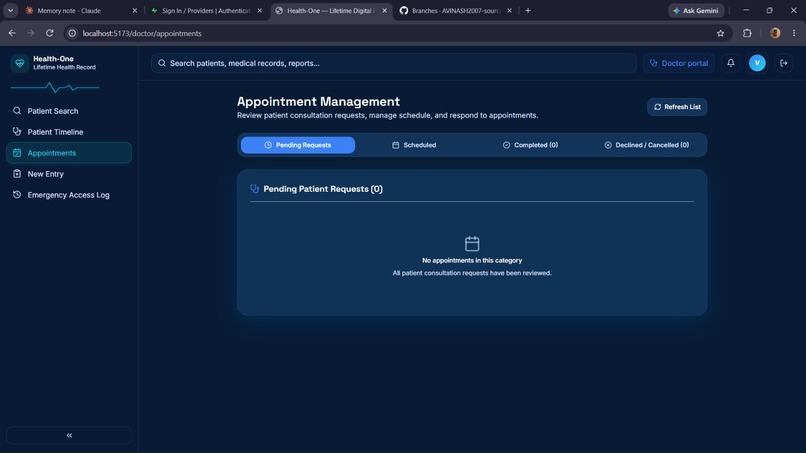Open the Chrome three-dot menu
Viewport: 806px width, 453px height.
click(794, 33)
